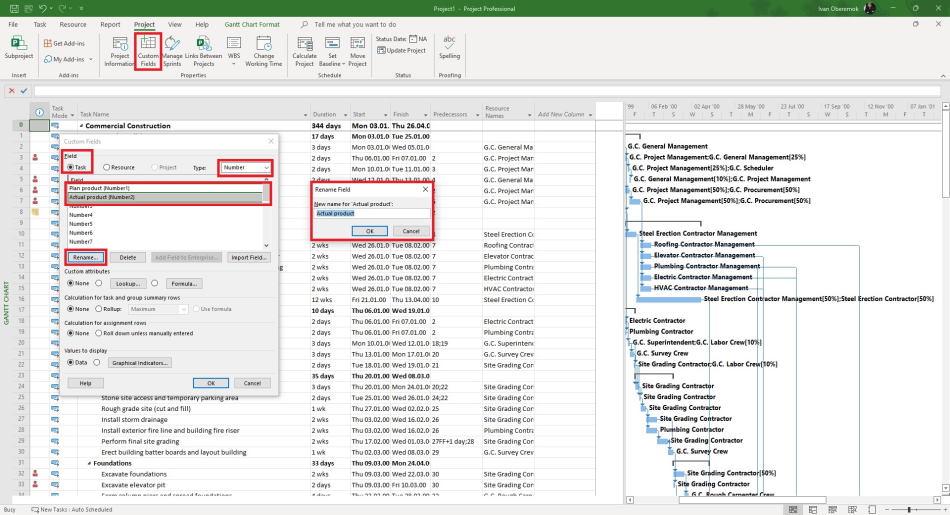Click OK in the Rename Field dialog
Image resolution: width=950 pixels, height=515 pixels.
pos(370,231)
